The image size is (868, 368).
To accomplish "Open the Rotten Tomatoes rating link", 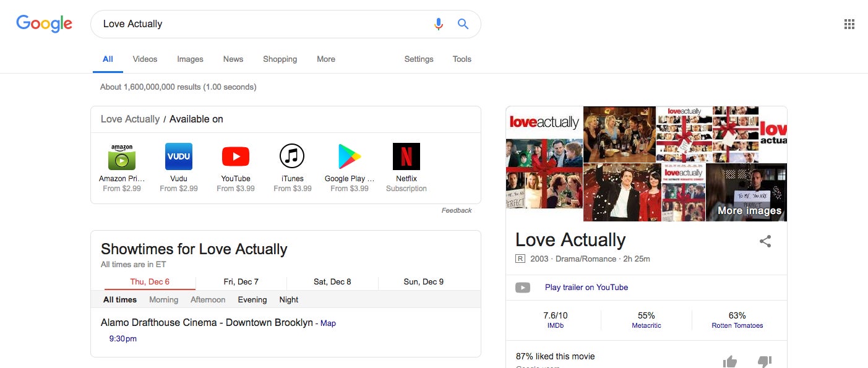I will pyautogui.click(x=737, y=326).
